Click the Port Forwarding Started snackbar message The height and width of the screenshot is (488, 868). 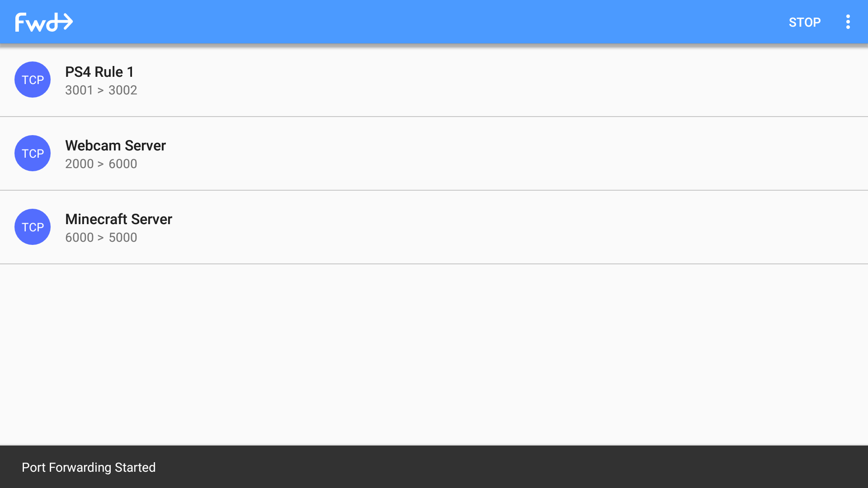tap(89, 467)
